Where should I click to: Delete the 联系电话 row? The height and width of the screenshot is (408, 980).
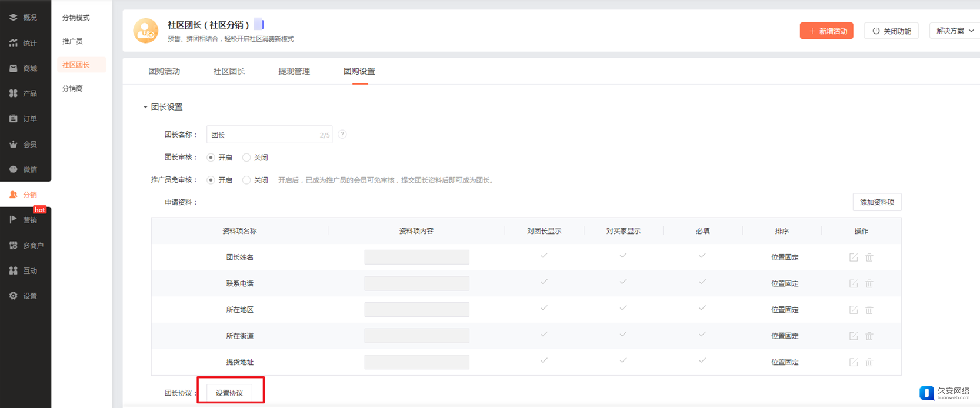click(869, 283)
